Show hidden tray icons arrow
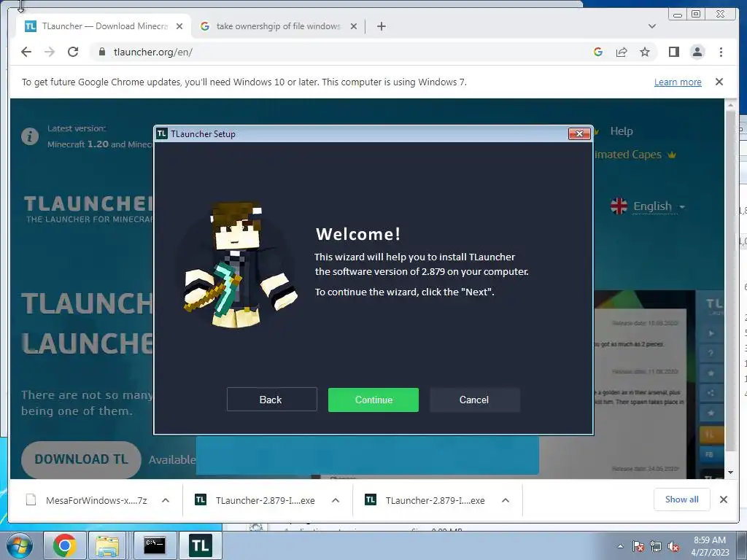This screenshot has height=560, width=747. click(620, 546)
